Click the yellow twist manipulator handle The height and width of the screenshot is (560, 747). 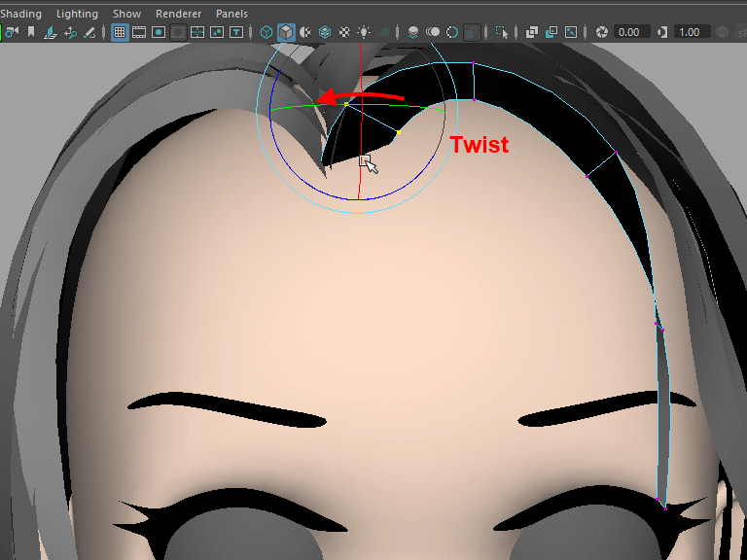(x=398, y=132)
